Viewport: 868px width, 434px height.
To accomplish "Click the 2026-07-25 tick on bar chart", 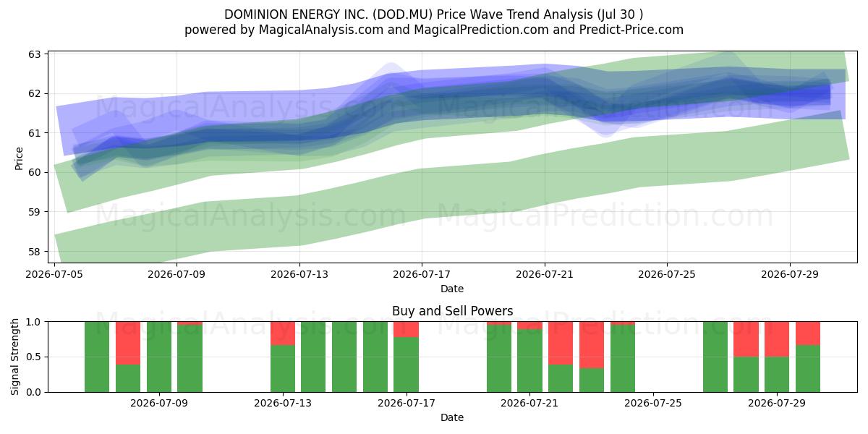I will [x=654, y=404].
